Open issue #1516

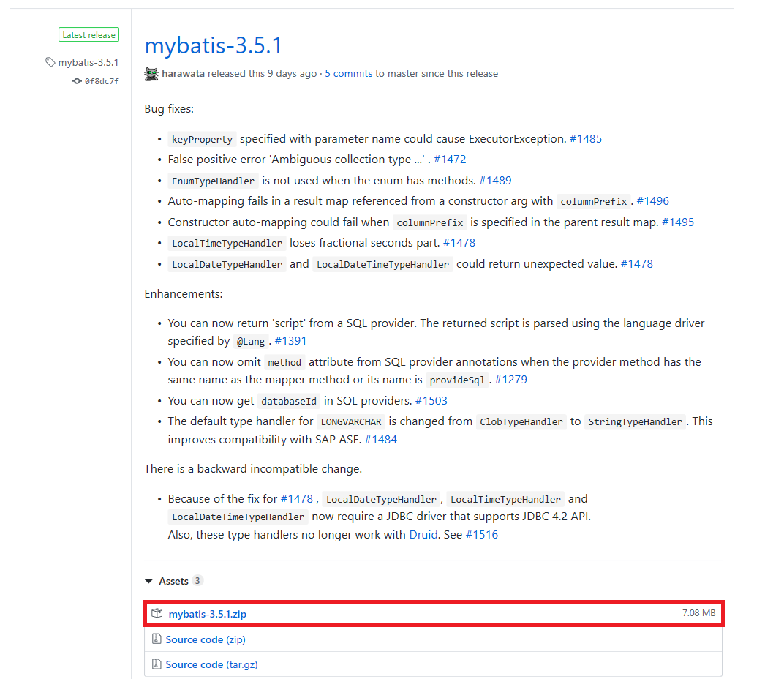pyautogui.click(x=481, y=534)
